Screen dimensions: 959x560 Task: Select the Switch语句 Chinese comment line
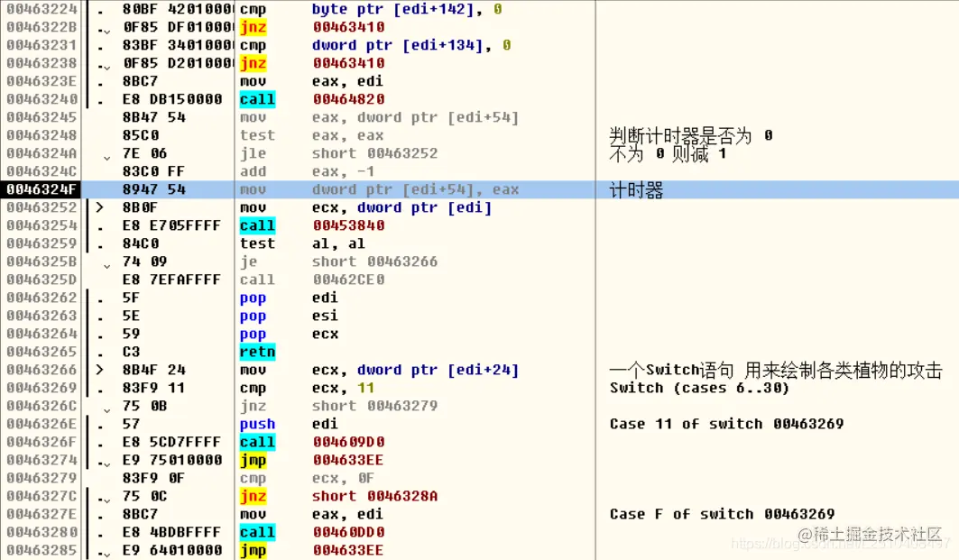[x=776, y=370]
